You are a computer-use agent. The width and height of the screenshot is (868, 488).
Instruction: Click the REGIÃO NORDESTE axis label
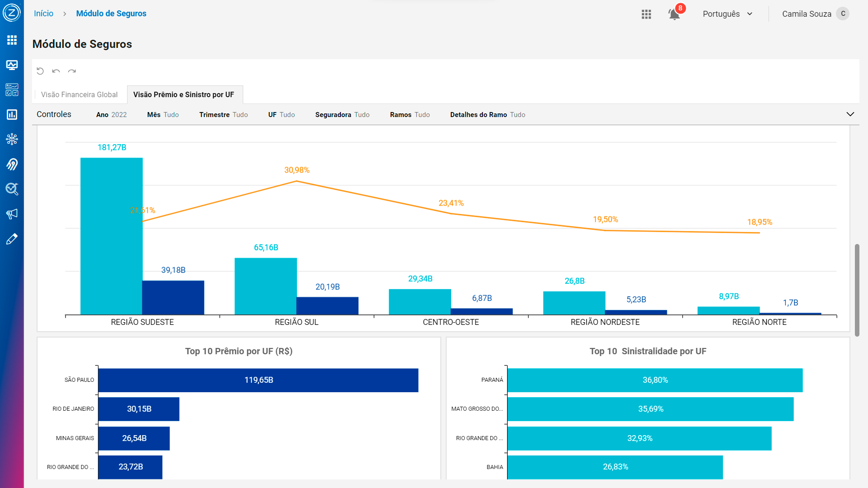(605, 322)
